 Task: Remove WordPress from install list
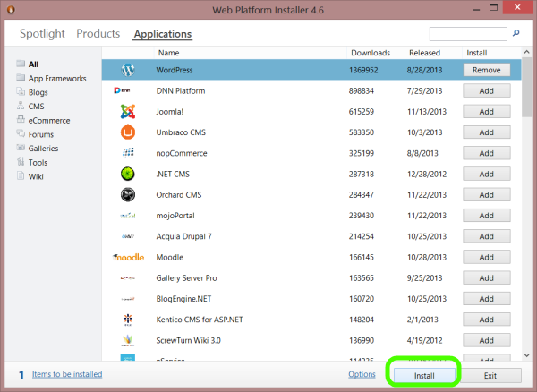coord(486,70)
